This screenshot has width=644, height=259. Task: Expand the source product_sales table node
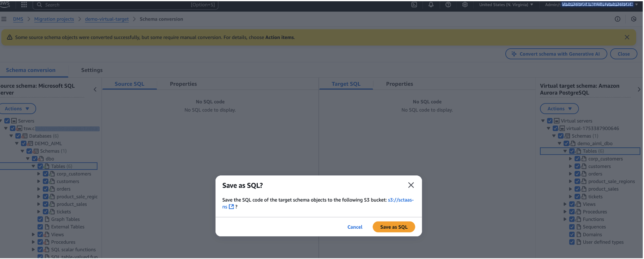pyautogui.click(x=39, y=204)
